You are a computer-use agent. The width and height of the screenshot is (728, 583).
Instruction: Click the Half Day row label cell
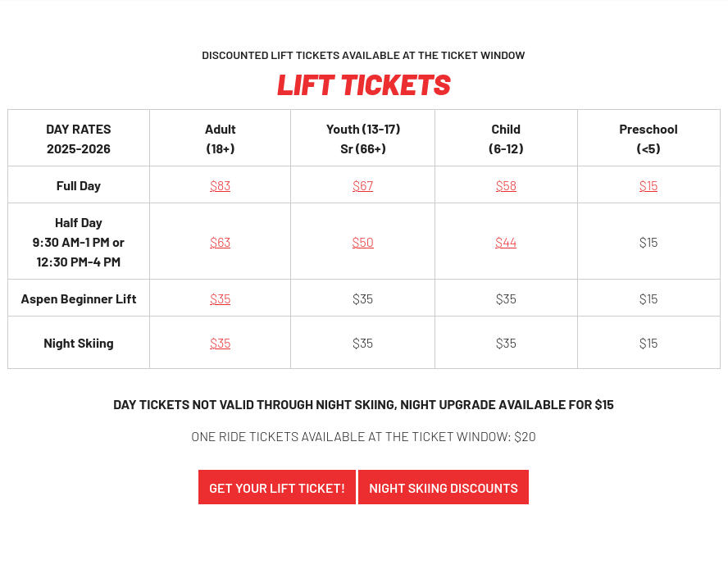79,242
